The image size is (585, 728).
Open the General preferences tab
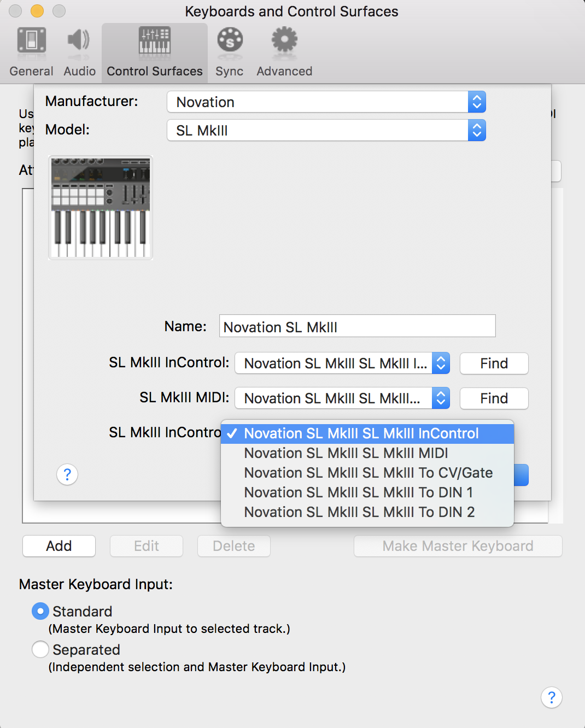(31, 52)
